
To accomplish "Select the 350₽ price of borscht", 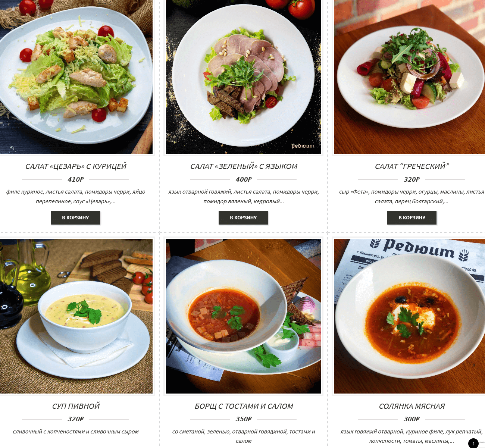I will coord(244,419).
